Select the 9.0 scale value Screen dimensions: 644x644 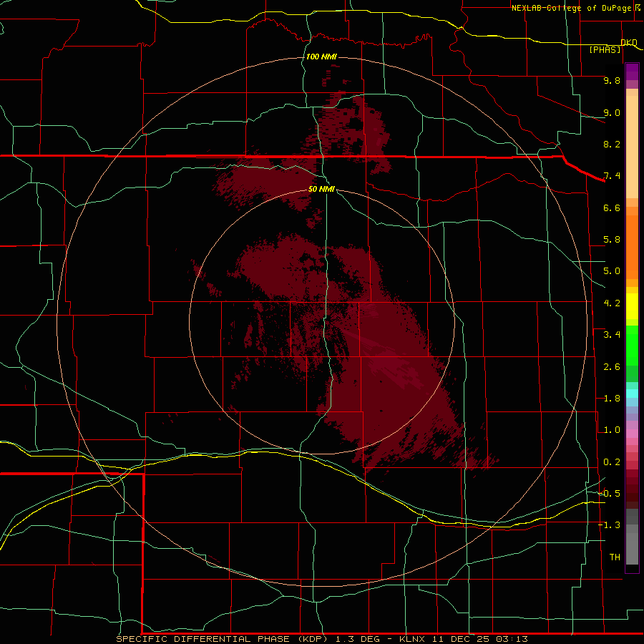(x=612, y=112)
